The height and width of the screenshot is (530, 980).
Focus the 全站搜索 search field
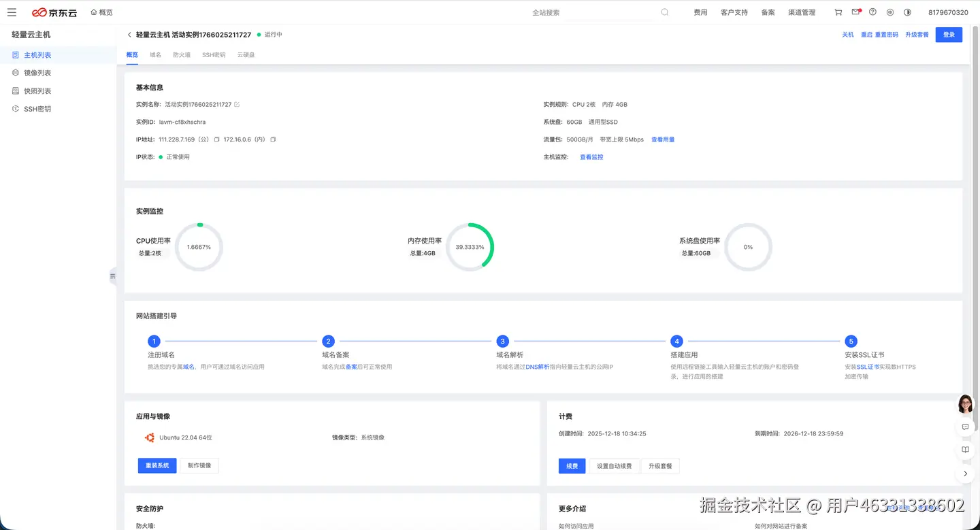(x=592, y=12)
